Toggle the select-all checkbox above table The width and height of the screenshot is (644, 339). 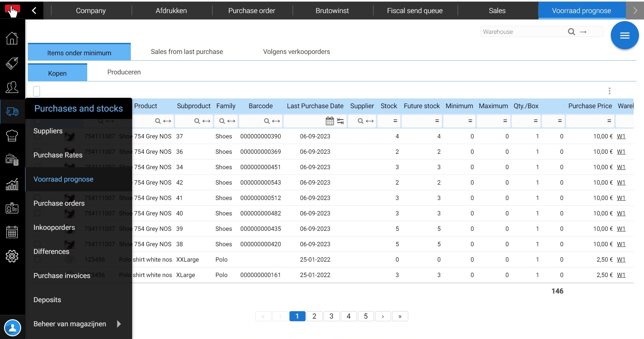click(x=37, y=91)
